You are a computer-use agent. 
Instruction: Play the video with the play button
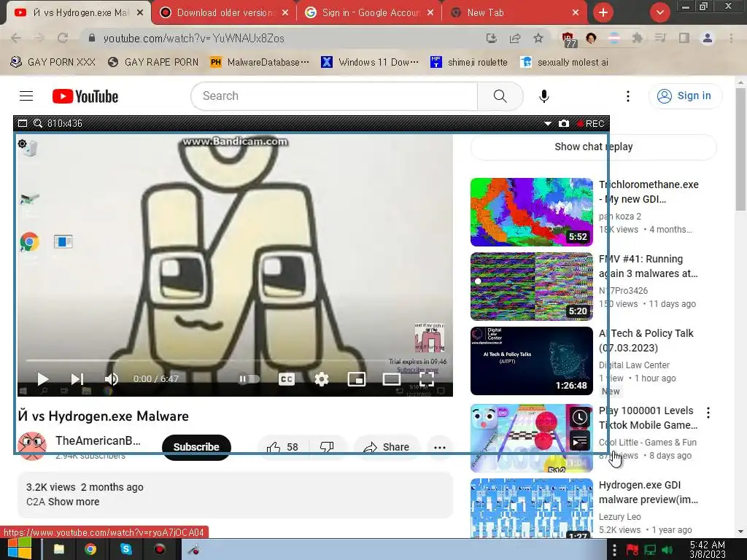[43, 379]
